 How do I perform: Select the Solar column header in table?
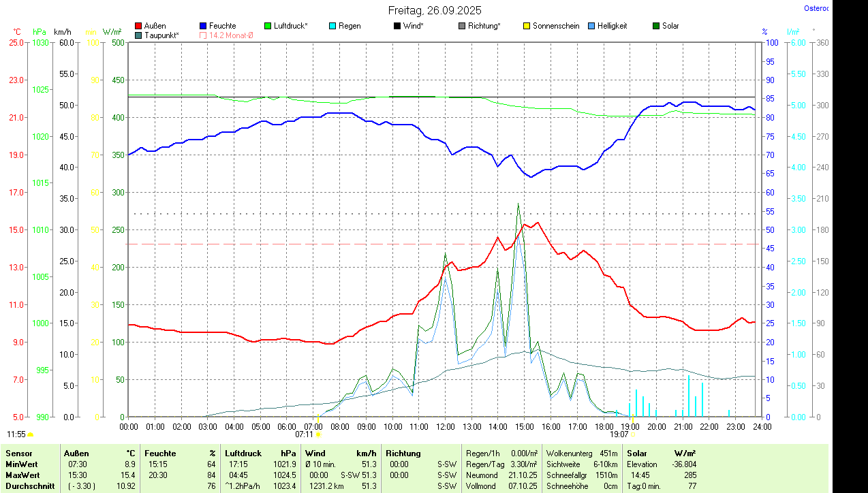[x=636, y=453]
